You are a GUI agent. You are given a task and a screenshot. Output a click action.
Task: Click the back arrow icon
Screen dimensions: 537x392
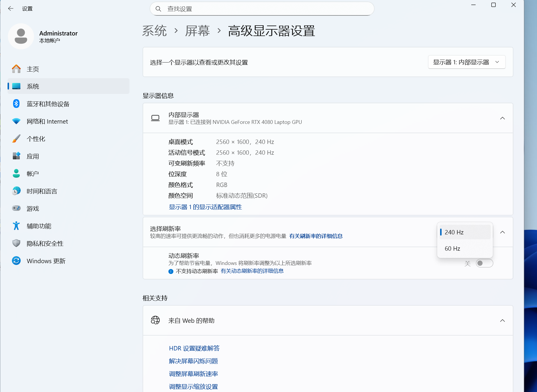tap(11, 9)
